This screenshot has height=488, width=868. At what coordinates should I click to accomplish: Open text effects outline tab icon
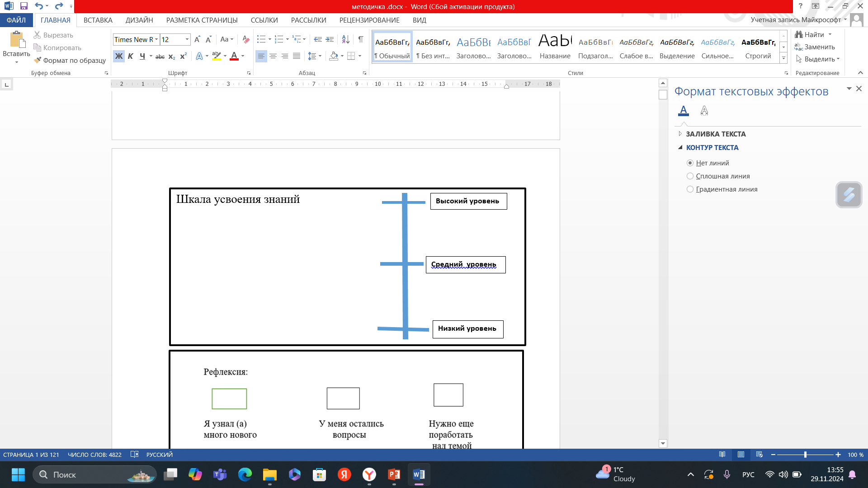click(x=704, y=111)
